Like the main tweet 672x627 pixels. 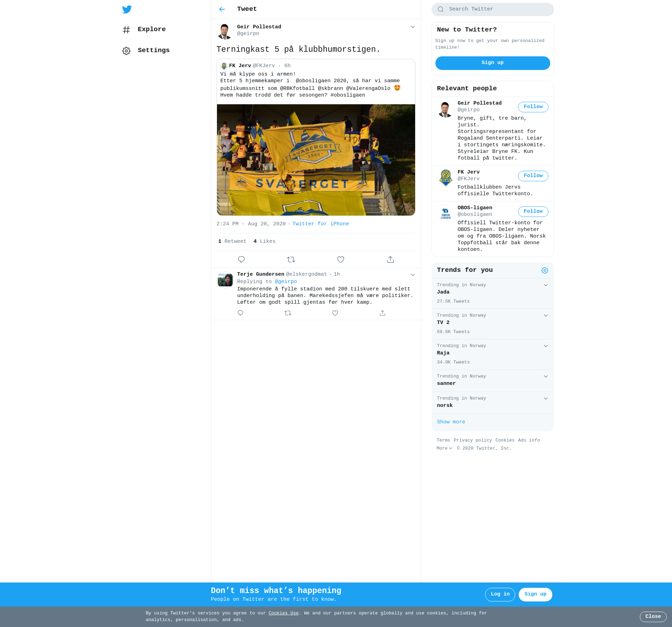(x=341, y=259)
